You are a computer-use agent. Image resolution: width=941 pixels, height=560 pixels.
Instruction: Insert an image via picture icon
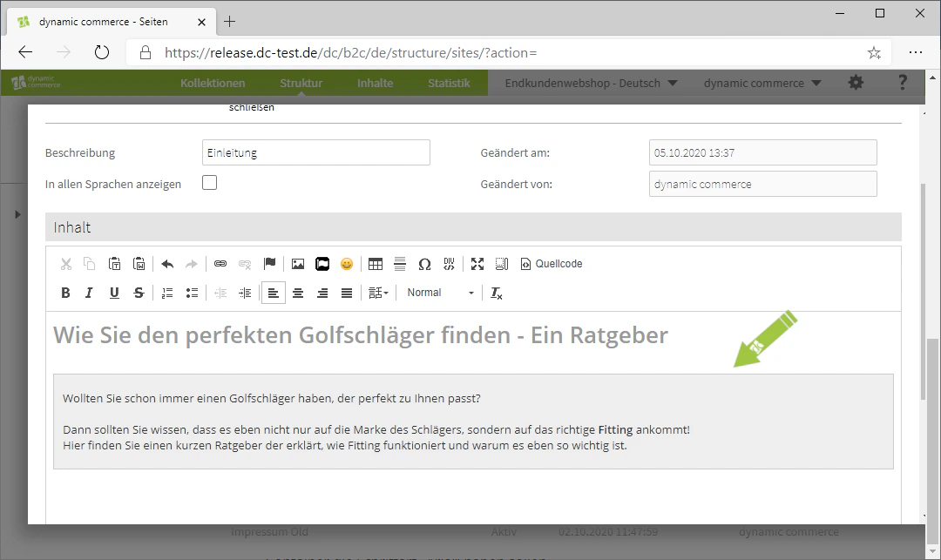point(298,264)
